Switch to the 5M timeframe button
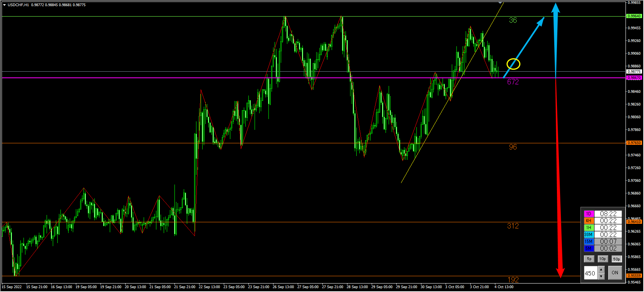Viewport: 644px width, 292px height. tap(589, 248)
